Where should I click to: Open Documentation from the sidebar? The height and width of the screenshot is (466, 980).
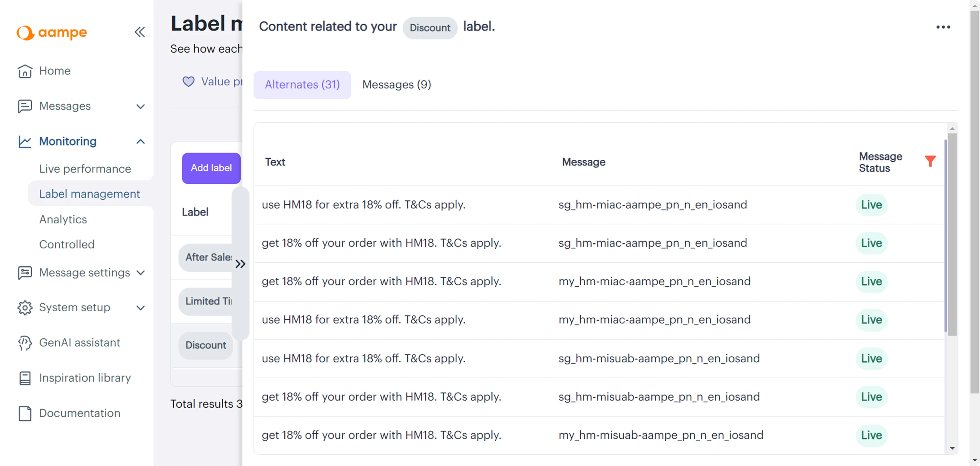79,413
